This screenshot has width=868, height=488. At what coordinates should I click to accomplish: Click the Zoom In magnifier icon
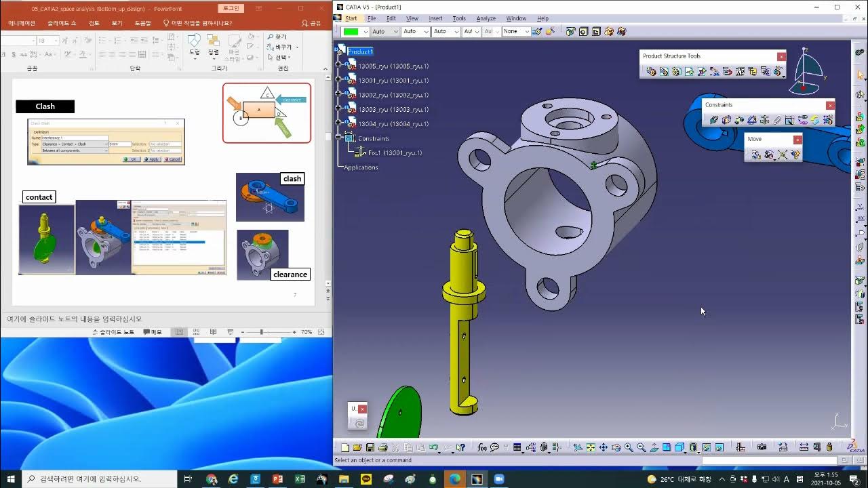coord(629,447)
